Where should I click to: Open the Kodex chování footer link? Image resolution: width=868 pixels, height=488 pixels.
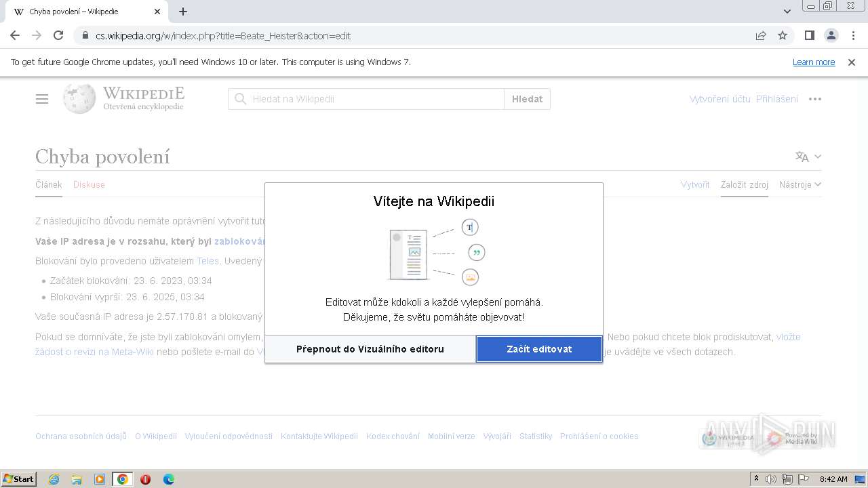click(x=393, y=436)
